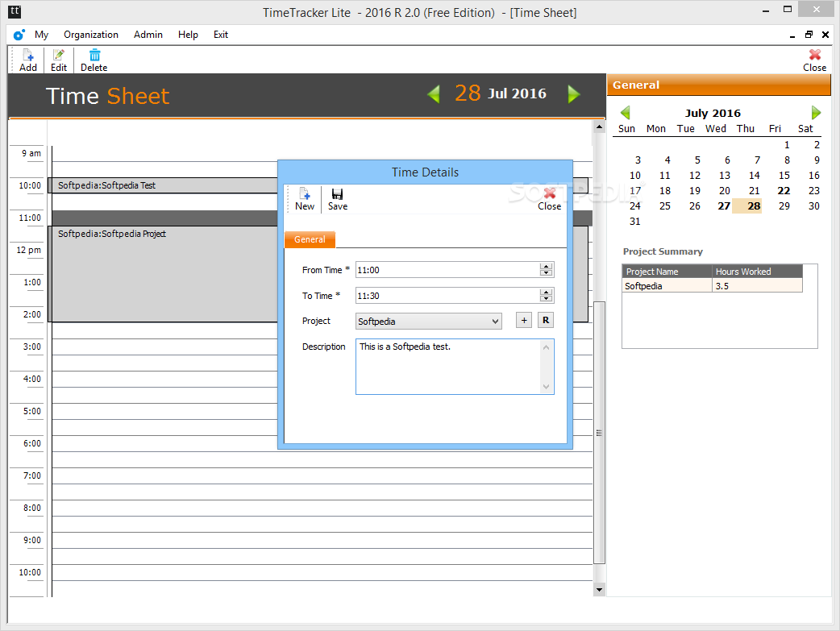Select July 29 in calendar

[784, 206]
